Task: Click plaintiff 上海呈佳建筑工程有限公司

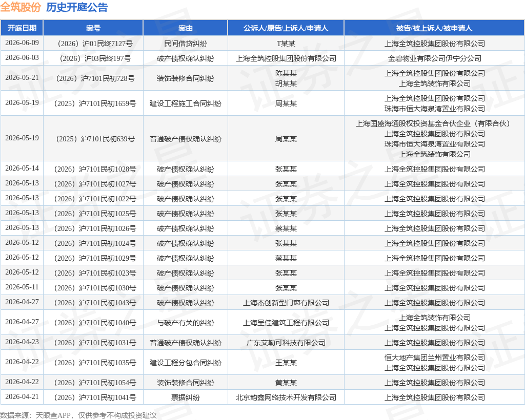Action: coord(286,323)
